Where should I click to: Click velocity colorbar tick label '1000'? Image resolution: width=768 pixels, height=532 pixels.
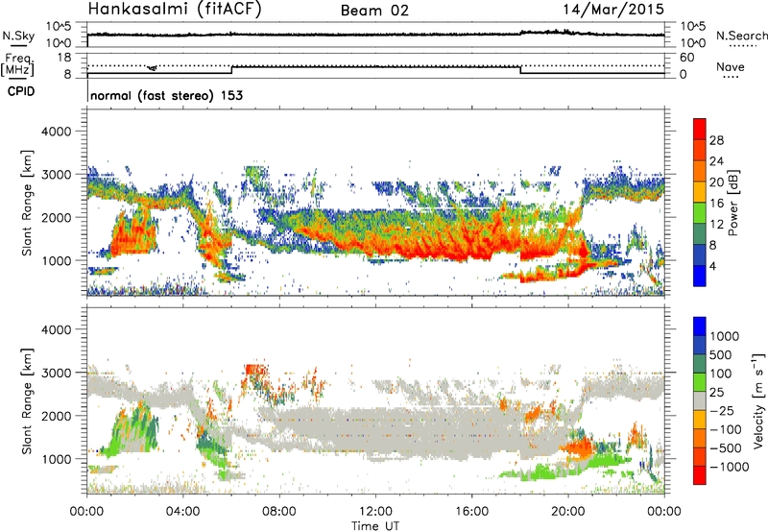click(x=724, y=336)
